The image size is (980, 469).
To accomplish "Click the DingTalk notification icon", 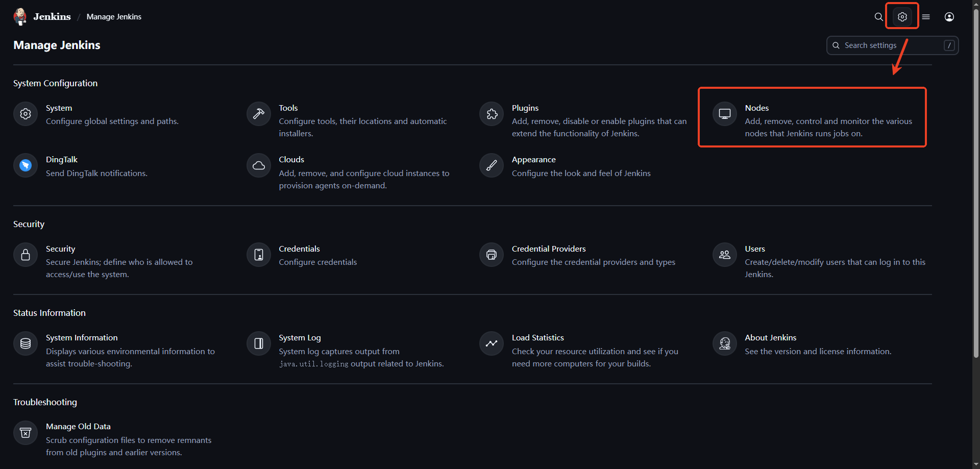I will 26,165.
